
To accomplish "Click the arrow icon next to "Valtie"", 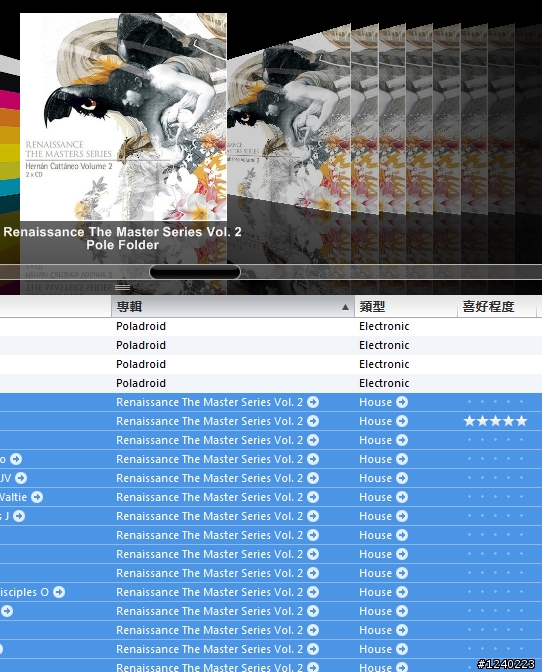I will click(x=37, y=497).
